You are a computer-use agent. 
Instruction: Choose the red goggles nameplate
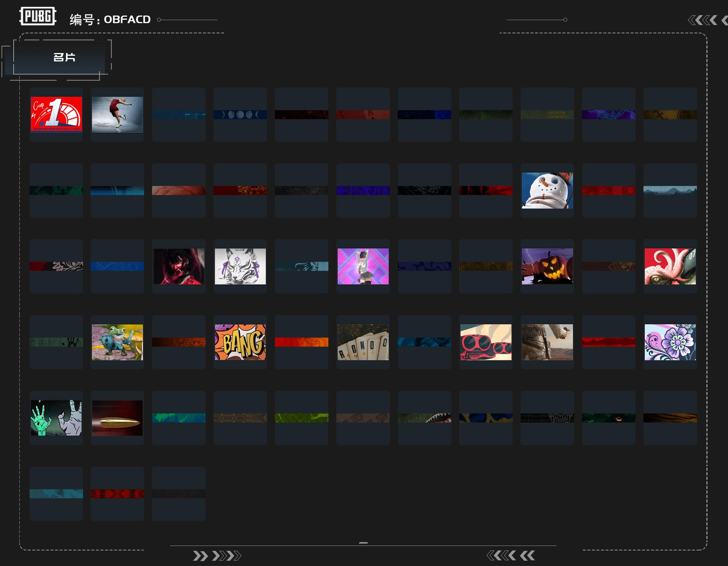click(486, 342)
